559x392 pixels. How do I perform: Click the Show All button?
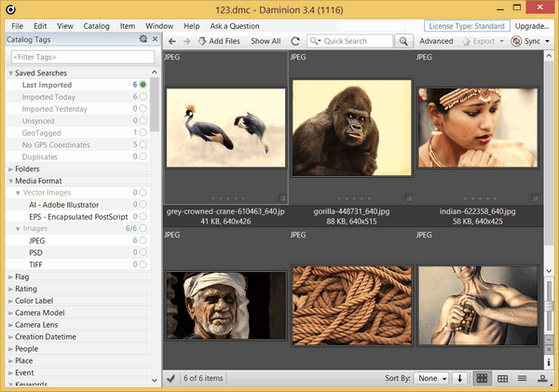click(x=266, y=41)
